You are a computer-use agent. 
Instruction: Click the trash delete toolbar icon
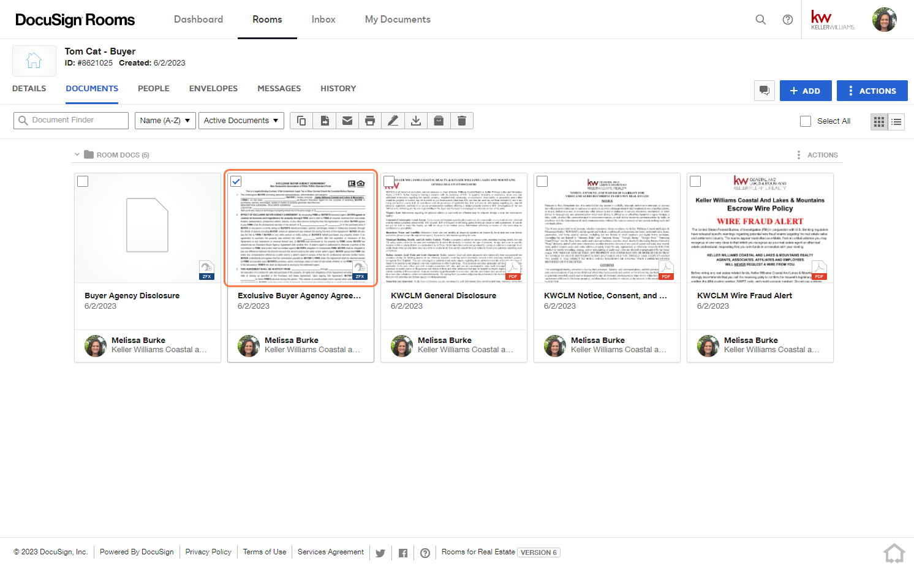coord(462,121)
